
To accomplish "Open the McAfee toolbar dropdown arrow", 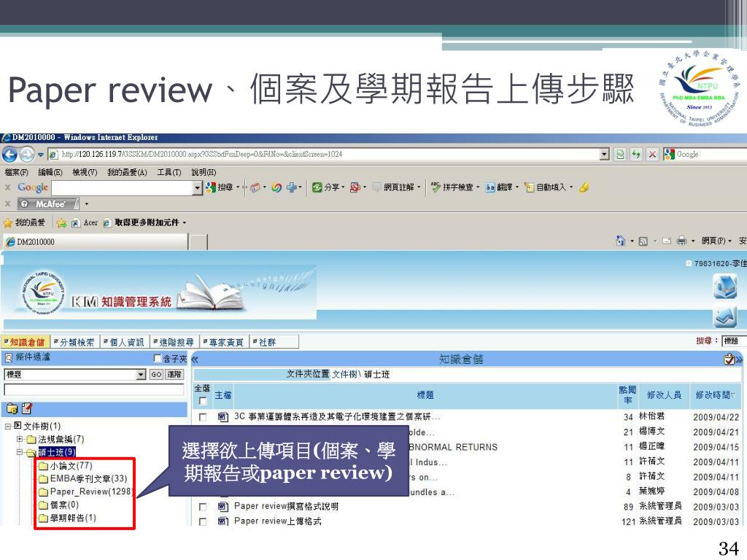I will coord(87,204).
